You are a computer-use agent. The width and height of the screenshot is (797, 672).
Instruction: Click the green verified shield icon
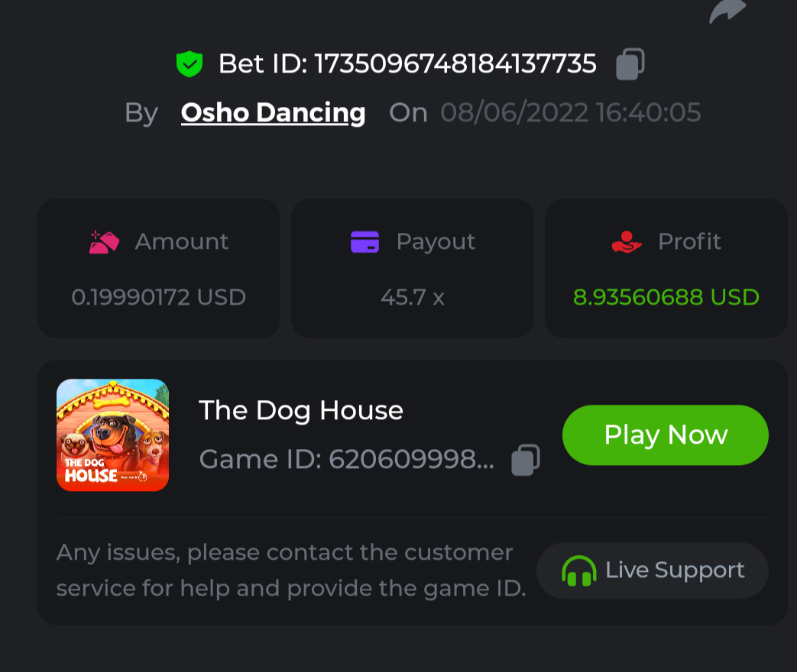[x=189, y=64]
